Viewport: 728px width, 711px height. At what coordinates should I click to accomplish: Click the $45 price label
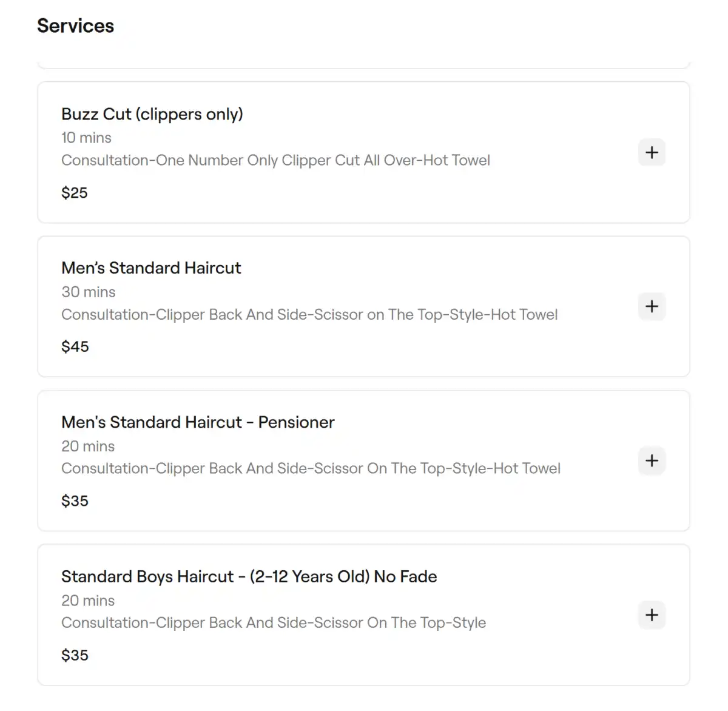pos(75,347)
